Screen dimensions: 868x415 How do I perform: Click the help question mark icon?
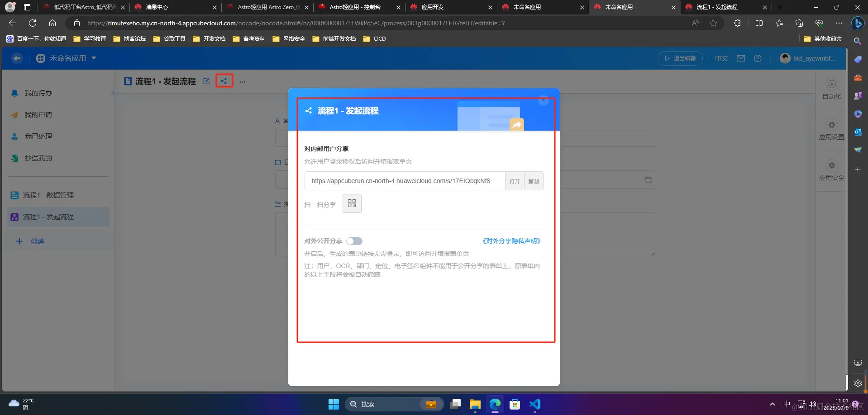(x=758, y=58)
